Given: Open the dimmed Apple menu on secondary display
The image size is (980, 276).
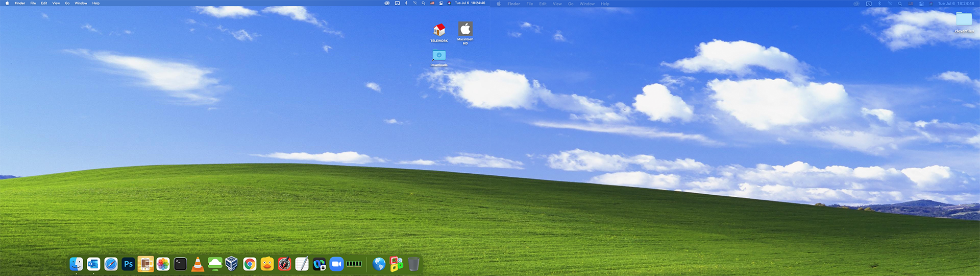Looking at the screenshot, I should (499, 4).
